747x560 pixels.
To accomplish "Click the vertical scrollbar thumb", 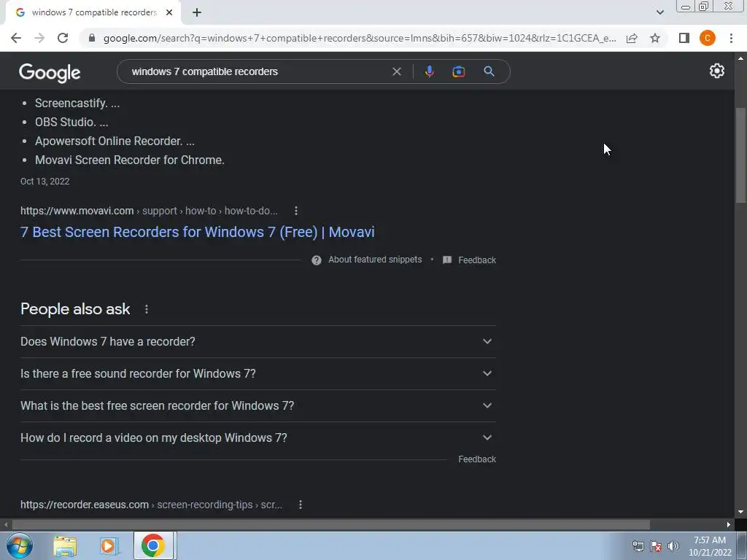I will coord(740,155).
